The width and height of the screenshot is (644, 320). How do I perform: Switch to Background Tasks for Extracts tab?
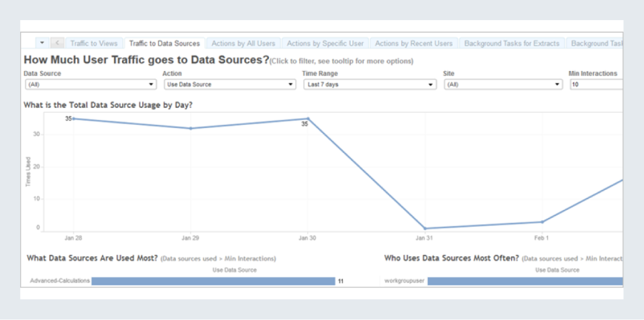click(x=511, y=44)
